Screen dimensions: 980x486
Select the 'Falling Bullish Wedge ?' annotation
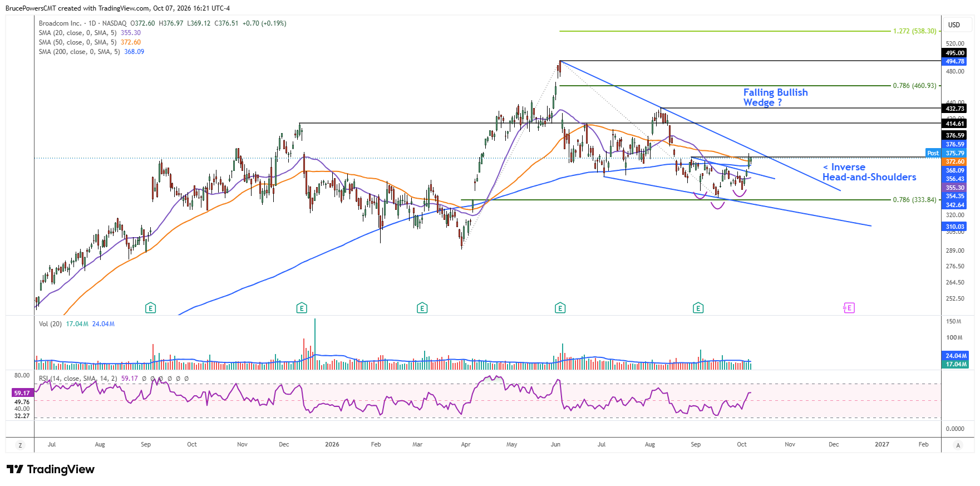tap(776, 97)
